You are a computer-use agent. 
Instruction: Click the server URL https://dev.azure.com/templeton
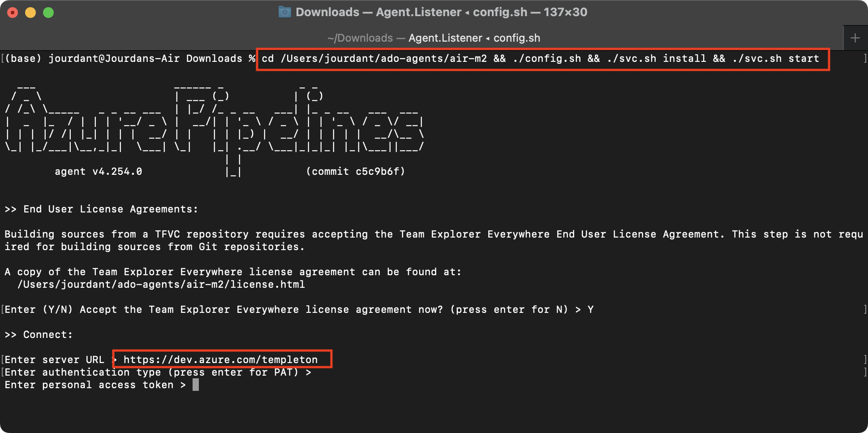point(220,359)
